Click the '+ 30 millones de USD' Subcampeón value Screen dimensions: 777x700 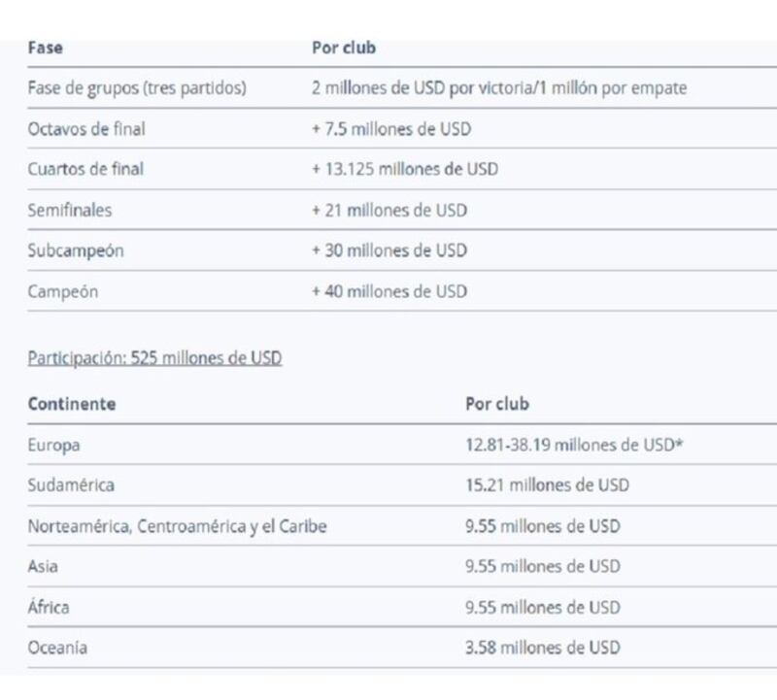tap(388, 250)
